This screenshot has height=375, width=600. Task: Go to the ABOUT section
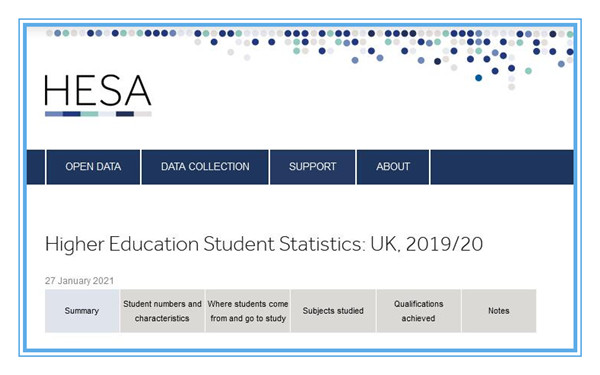pyautogui.click(x=393, y=167)
